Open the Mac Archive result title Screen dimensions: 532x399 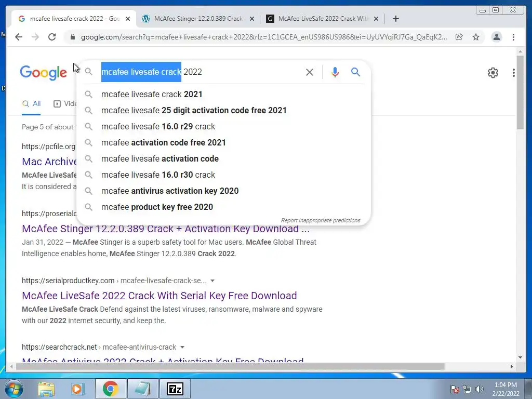coord(49,162)
